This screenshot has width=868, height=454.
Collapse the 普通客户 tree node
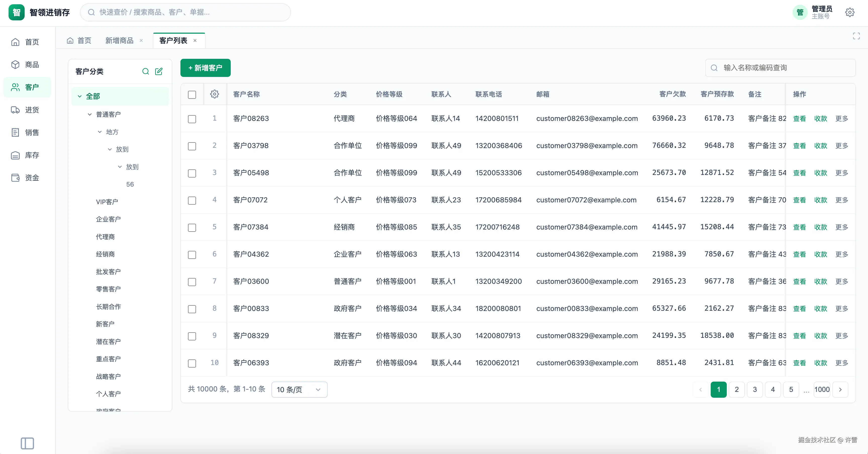pyautogui.click(x=90, y=114)
